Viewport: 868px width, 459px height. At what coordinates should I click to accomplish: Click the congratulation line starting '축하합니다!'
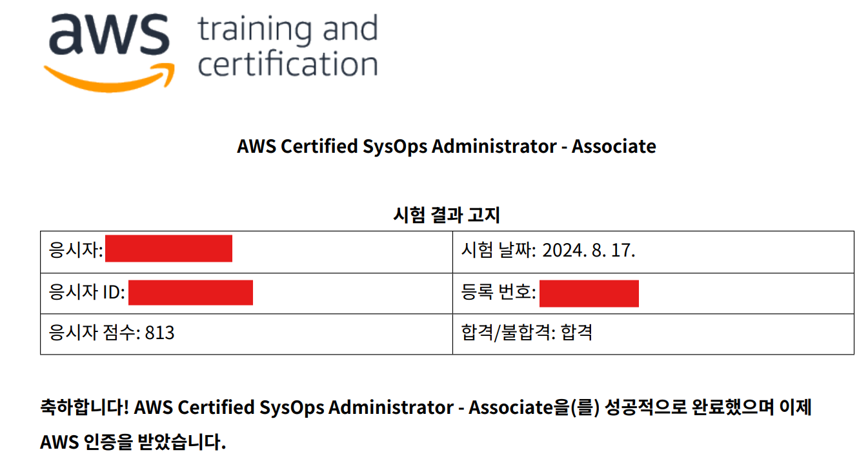tap(425, 408)
